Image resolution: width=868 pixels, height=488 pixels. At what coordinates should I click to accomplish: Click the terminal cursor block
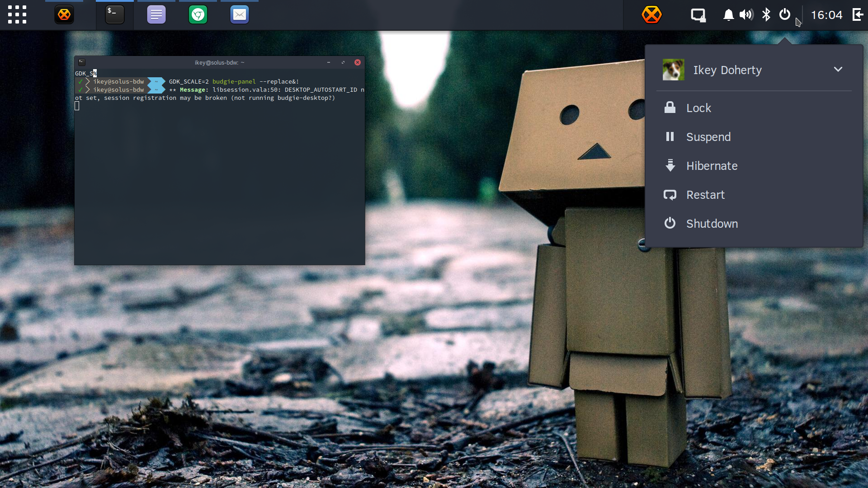pos(77,106)
